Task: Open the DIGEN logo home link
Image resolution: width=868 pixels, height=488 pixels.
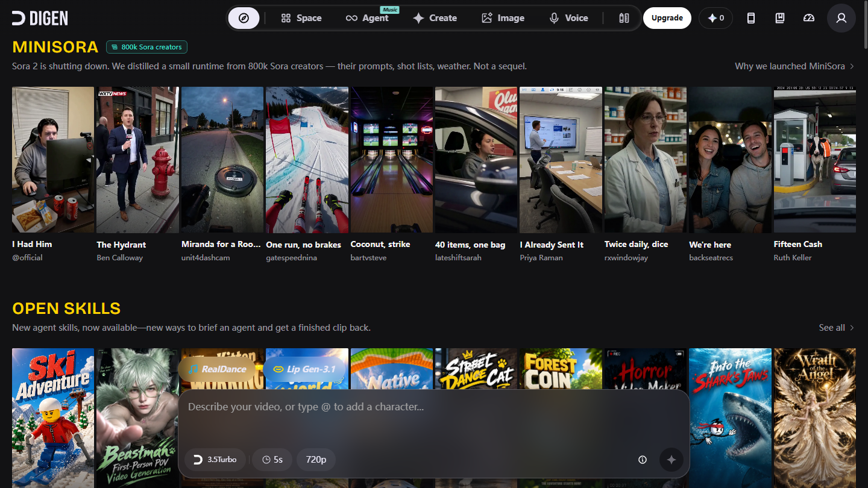Action: coord(40,18)
